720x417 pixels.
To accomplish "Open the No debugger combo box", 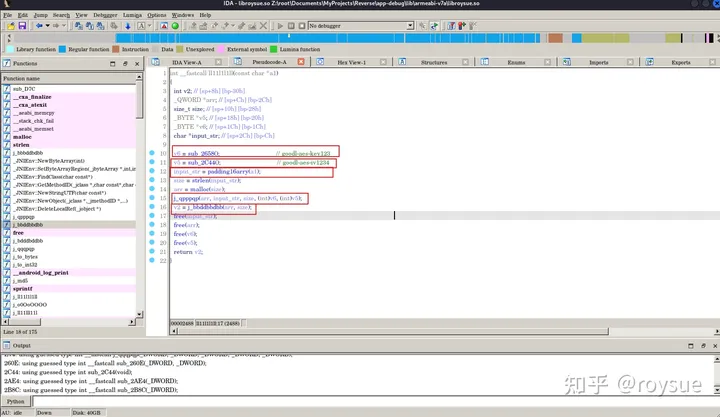I will click(x=361, y=26).
